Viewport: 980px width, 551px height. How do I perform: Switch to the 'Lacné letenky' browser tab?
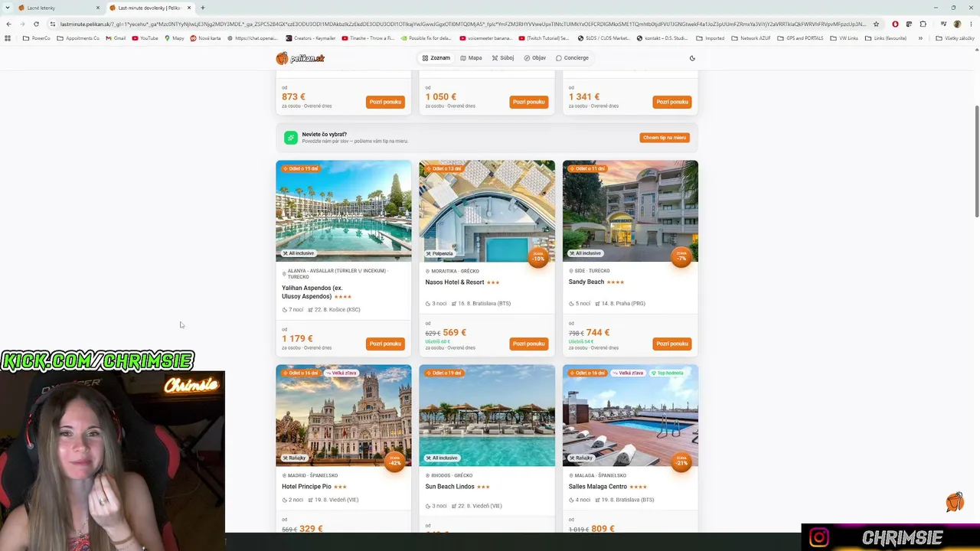pyautogui.click(x=59, y=8)
